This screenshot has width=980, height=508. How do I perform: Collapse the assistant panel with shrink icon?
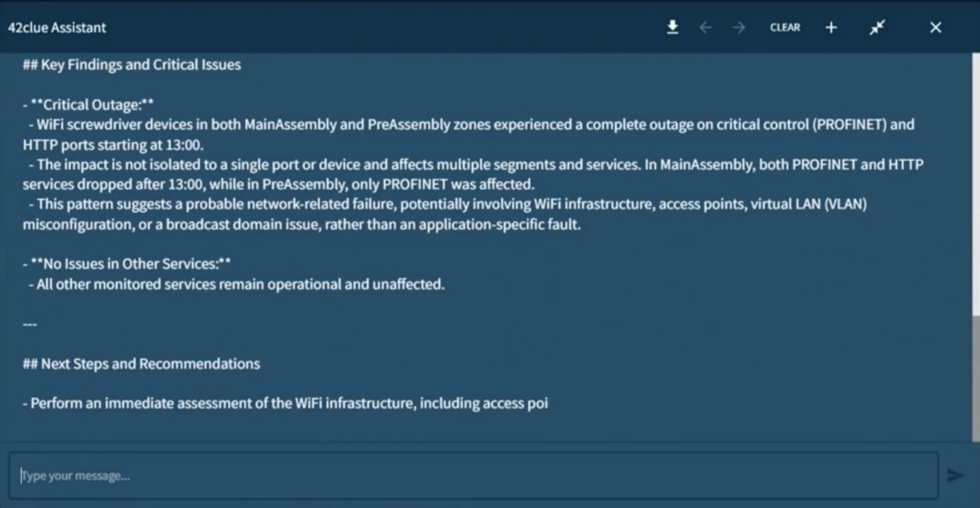(877, 28)
